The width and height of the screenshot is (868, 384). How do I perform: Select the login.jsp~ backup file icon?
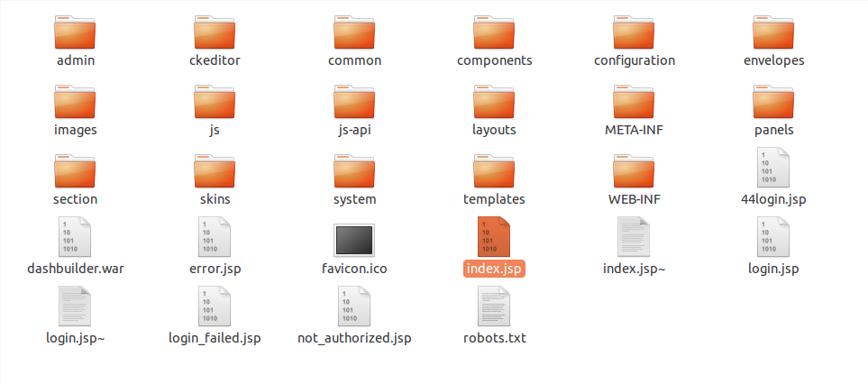point(76,306)
